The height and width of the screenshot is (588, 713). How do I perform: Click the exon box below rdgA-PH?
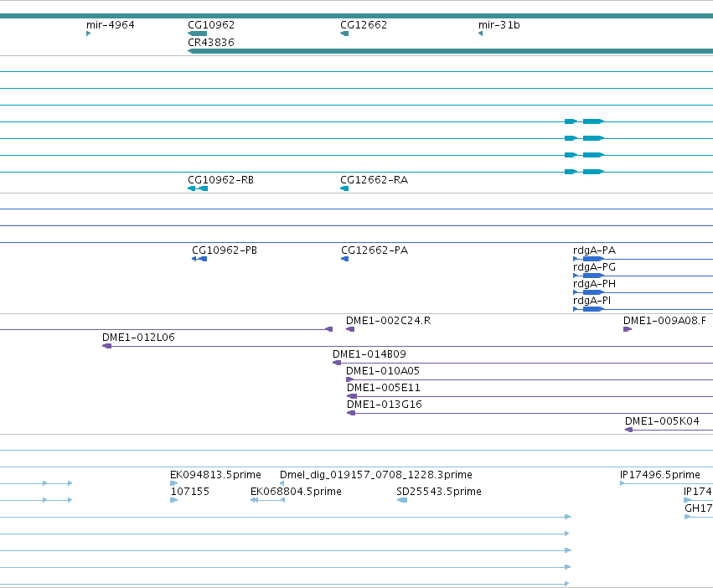(x=593, y=292)
